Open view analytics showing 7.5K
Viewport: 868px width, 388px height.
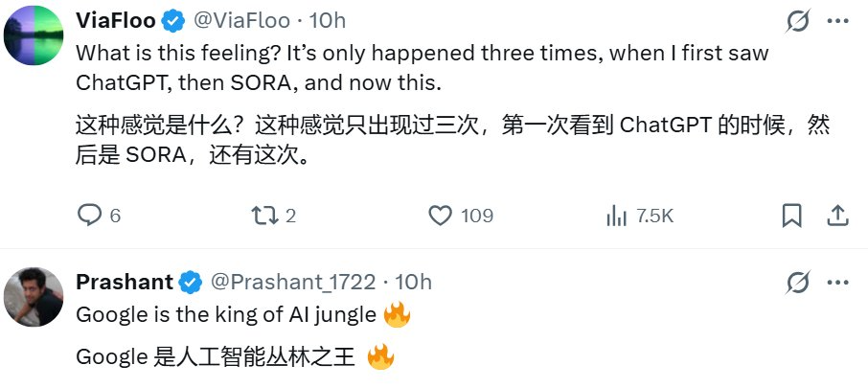pyautogui.click(x=616, y=216)
